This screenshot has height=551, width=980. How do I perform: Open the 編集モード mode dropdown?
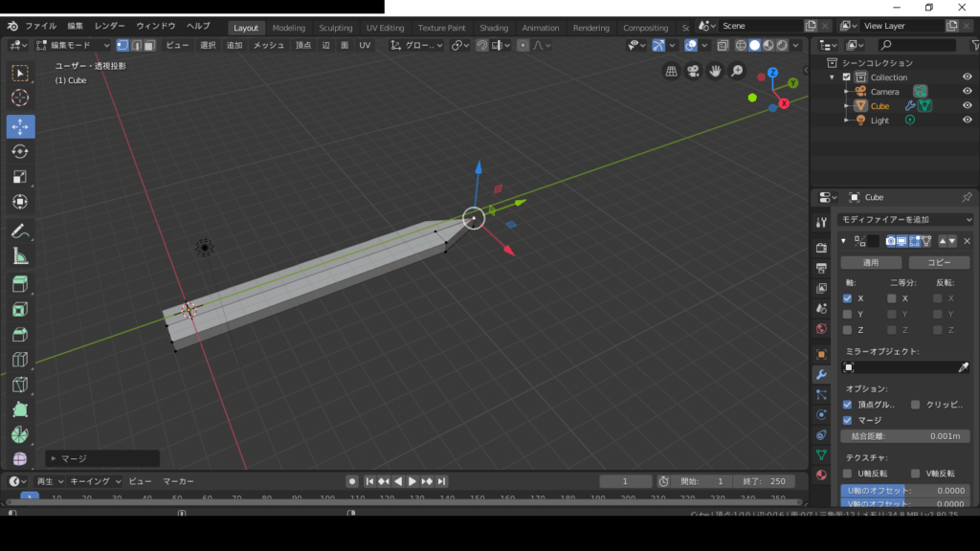pos(73,45)
